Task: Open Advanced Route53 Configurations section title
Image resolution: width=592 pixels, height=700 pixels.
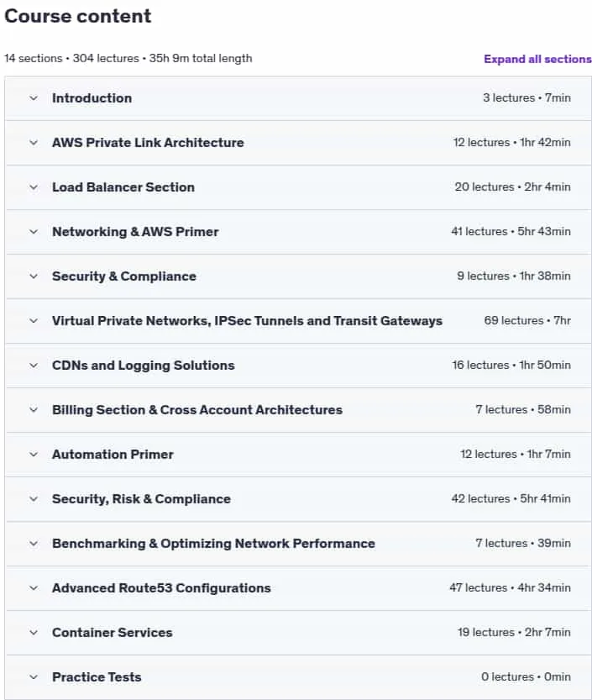Action: (161, 588)
